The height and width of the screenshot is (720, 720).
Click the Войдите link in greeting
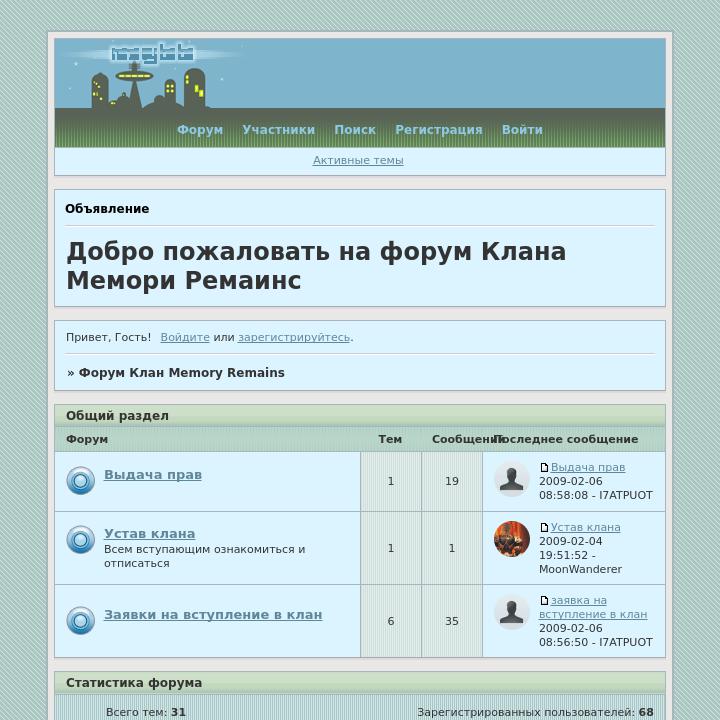pyautogui.click(x=185, y=337)
